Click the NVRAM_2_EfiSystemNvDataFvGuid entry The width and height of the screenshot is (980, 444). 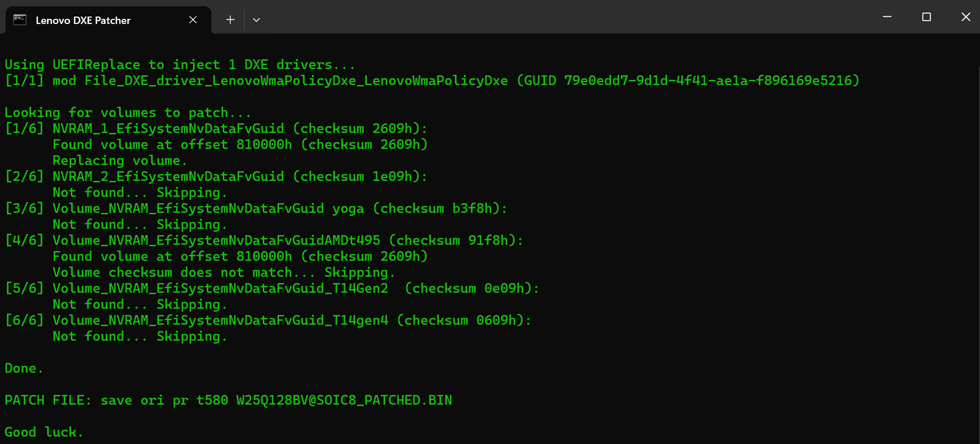168,177
